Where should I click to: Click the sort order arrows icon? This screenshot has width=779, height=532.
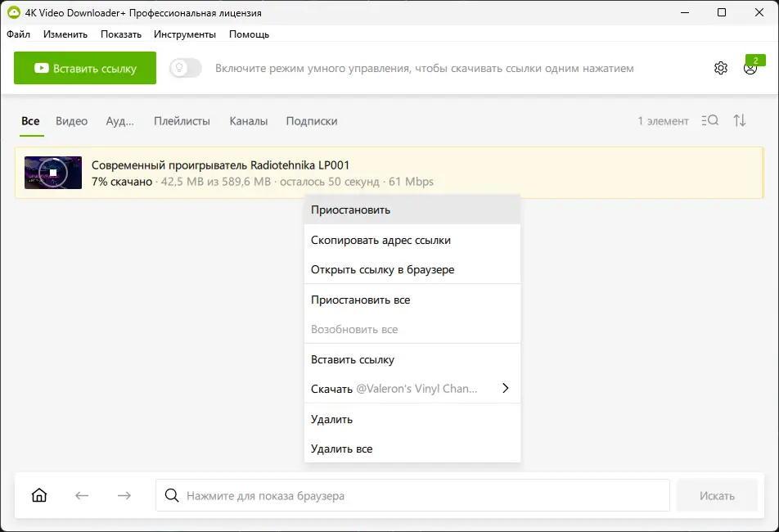[x=740, y=121]
